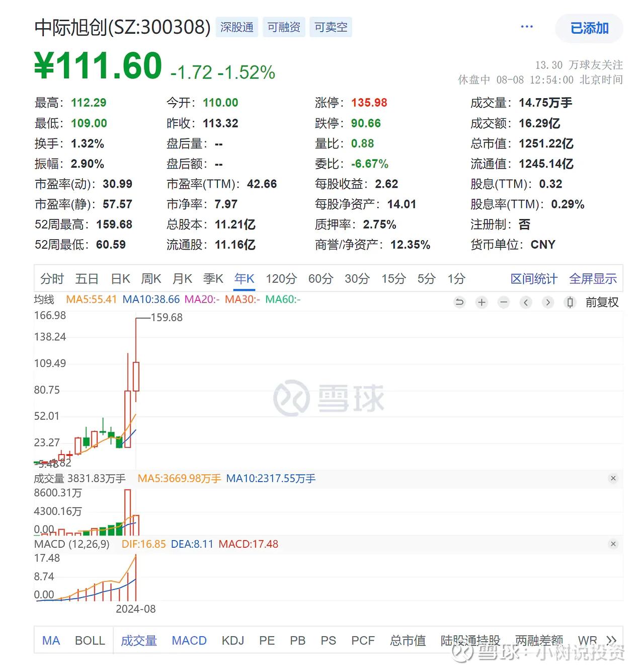Switch to the 周K chart tab

click(151, 279)
